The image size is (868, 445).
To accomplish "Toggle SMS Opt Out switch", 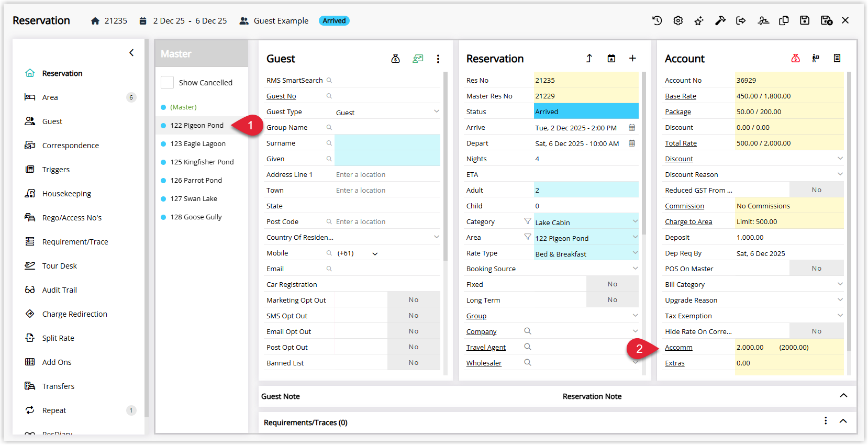I will click(414, 316).
